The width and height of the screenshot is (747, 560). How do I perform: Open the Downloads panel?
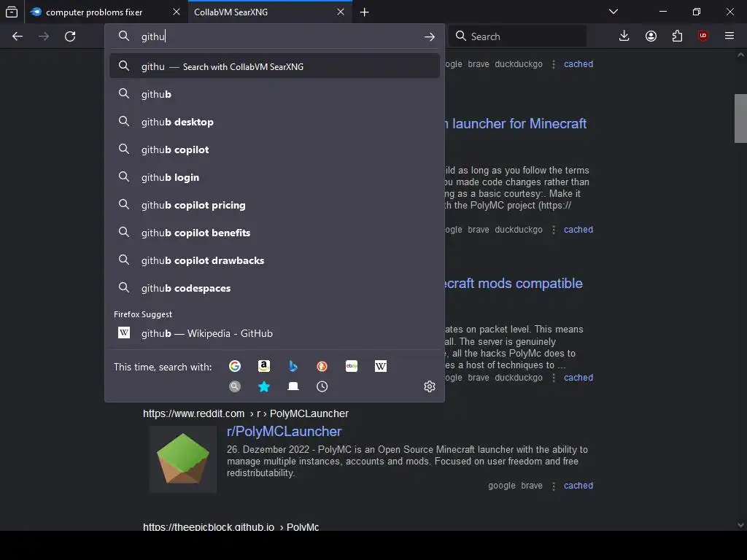[624, 36]
